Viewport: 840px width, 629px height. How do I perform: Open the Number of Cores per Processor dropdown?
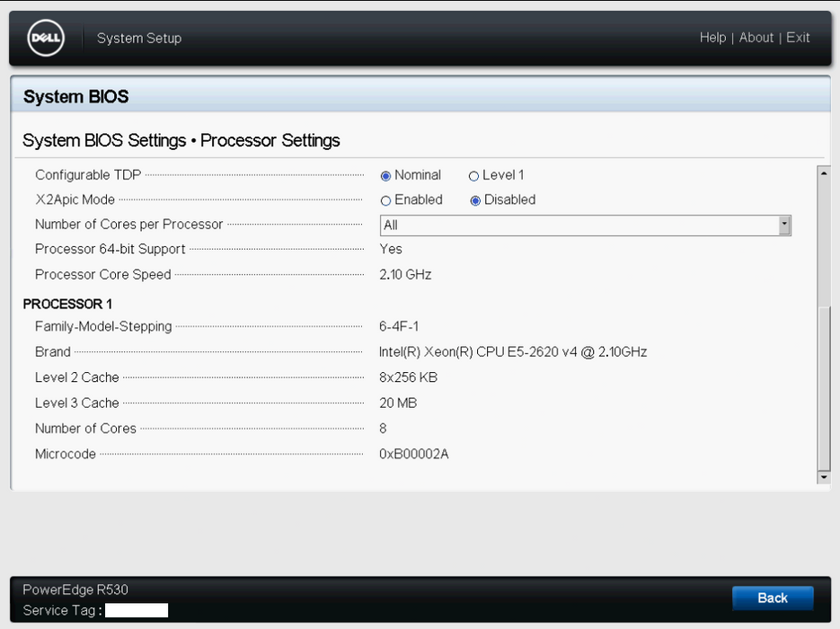pos(586,226)
